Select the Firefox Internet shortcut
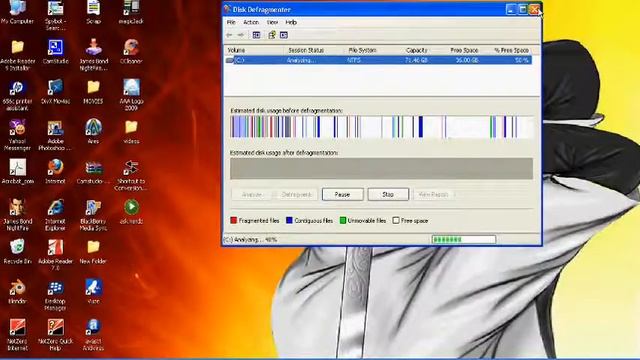 pos(56,171)
